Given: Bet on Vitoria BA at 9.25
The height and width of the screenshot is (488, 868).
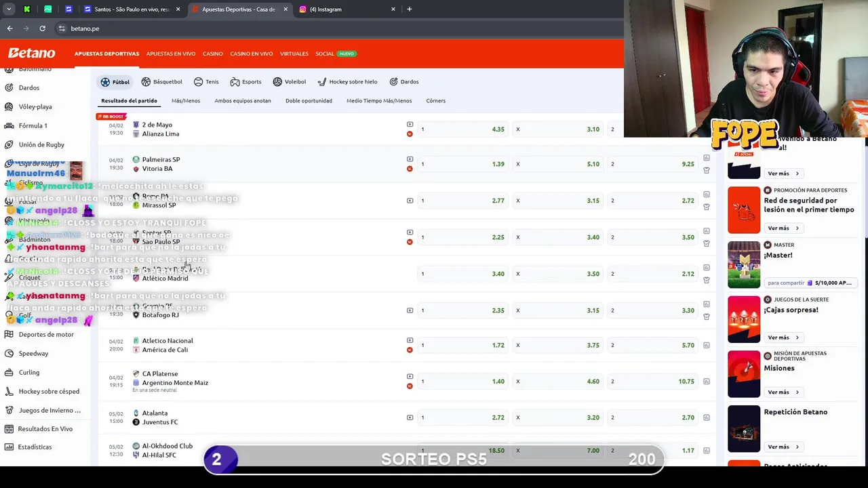Looking at the screenshot, I should (652, 164).
